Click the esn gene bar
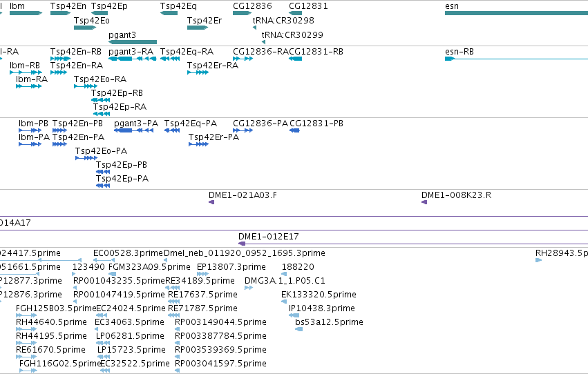 tap(516, 13)
